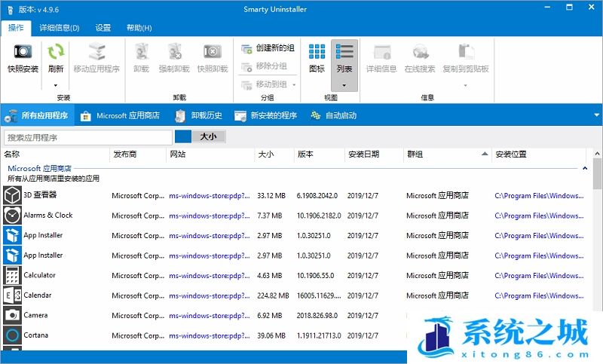Click the 224.82 MB size cell
The height and width of the screenshot is (364, 603).
click(273, 295)
